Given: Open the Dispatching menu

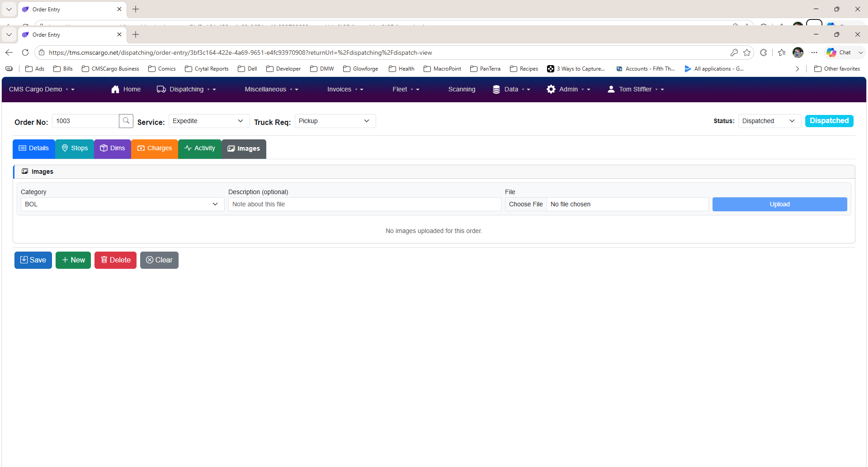Looking at the screenshot, I should (186, 89).
